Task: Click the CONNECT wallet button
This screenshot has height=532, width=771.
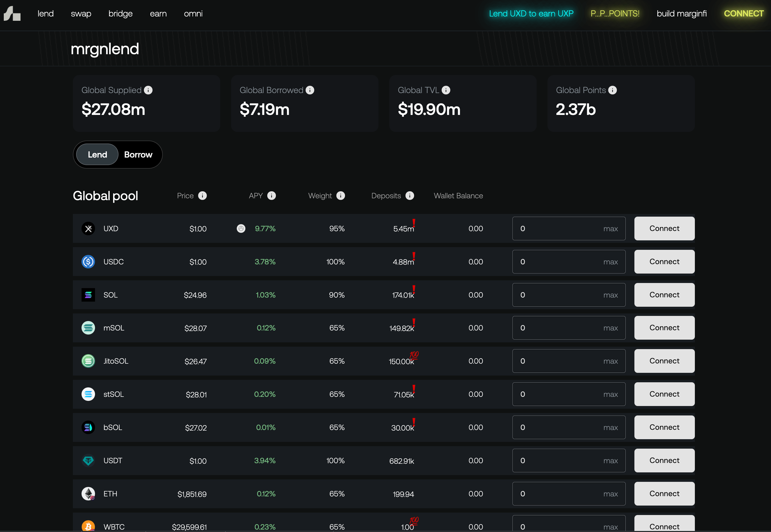Action: coord(743,14)
